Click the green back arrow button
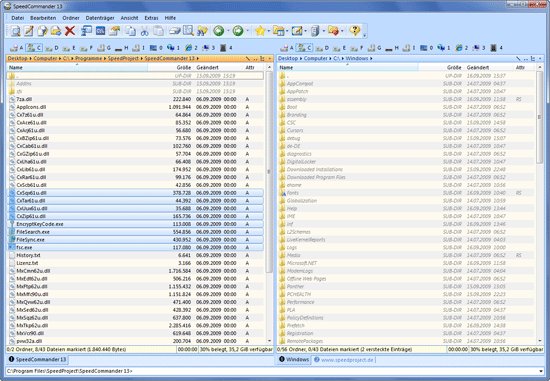Image resolution: width=550 pixels, height=381 pixels. tap(219, 31)
